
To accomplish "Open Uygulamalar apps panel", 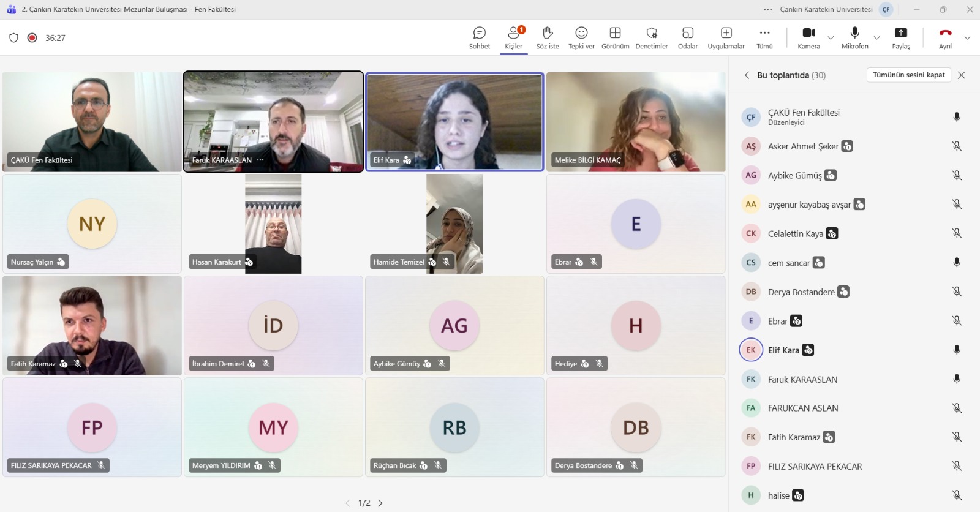I will coord(726,37).
